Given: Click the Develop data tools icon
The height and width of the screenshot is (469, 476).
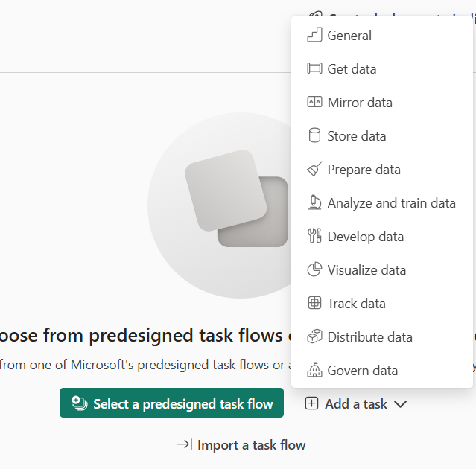Looking at the screenshot, I should [x=314, y=236].
